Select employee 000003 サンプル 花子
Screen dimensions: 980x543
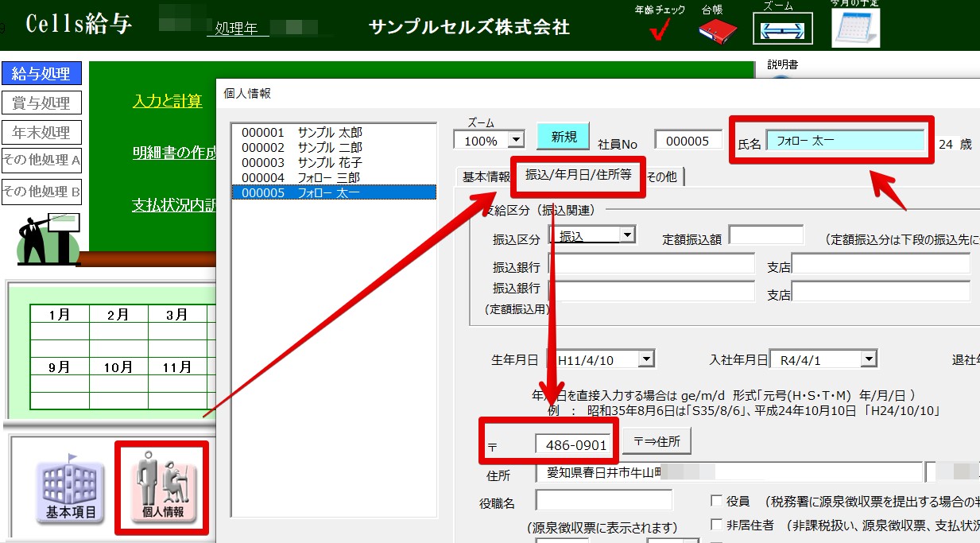pos(333,162)
